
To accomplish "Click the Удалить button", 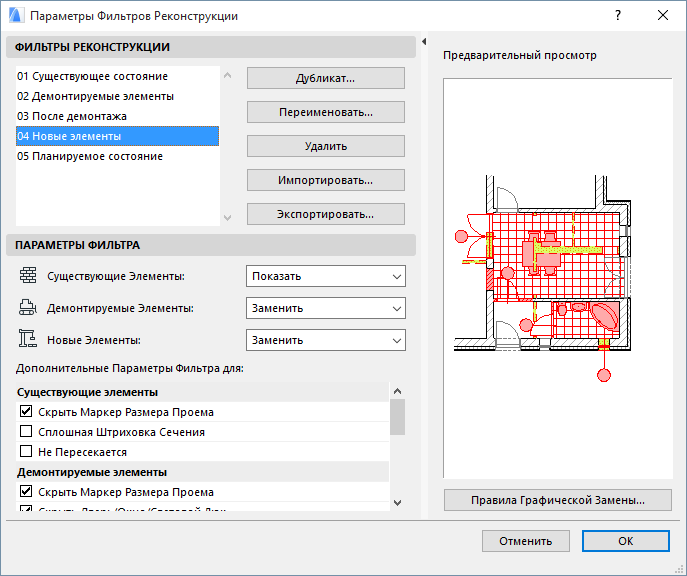I will [326, 146].
